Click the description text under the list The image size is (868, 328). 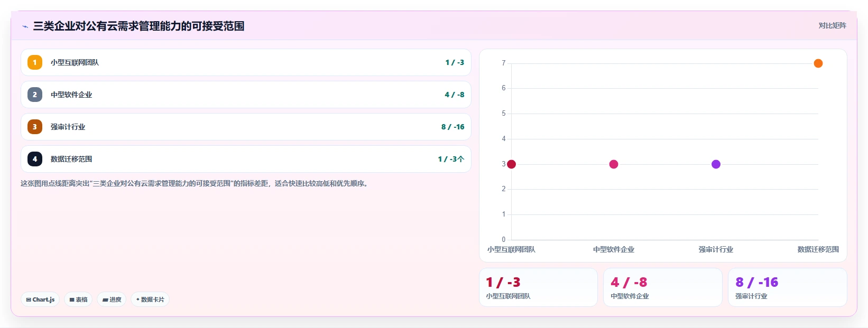pyautogui.click(x=195, y=184)
